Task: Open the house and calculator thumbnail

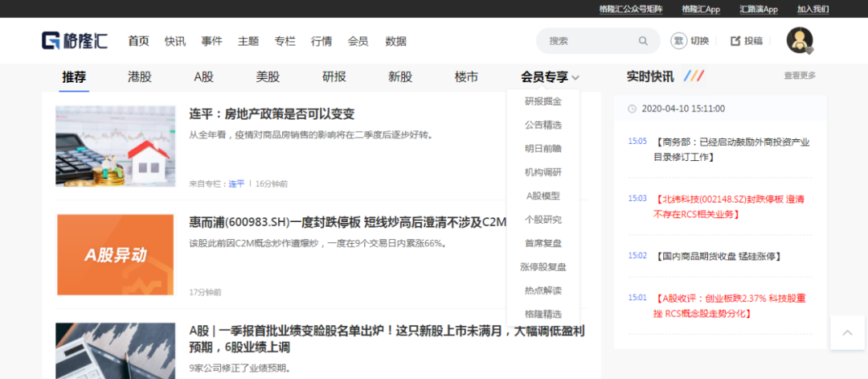Action: pos(115,146)
